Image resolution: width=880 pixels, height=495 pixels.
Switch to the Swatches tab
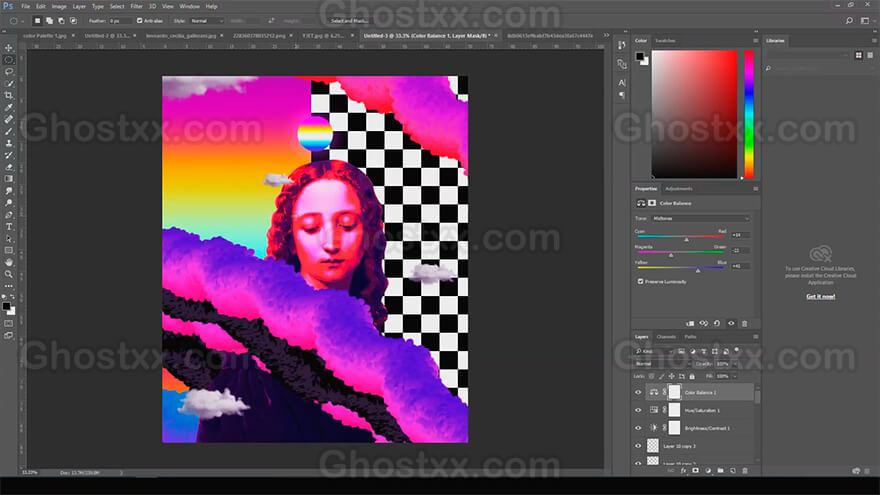pyautogui.click(x=665, y=40)
